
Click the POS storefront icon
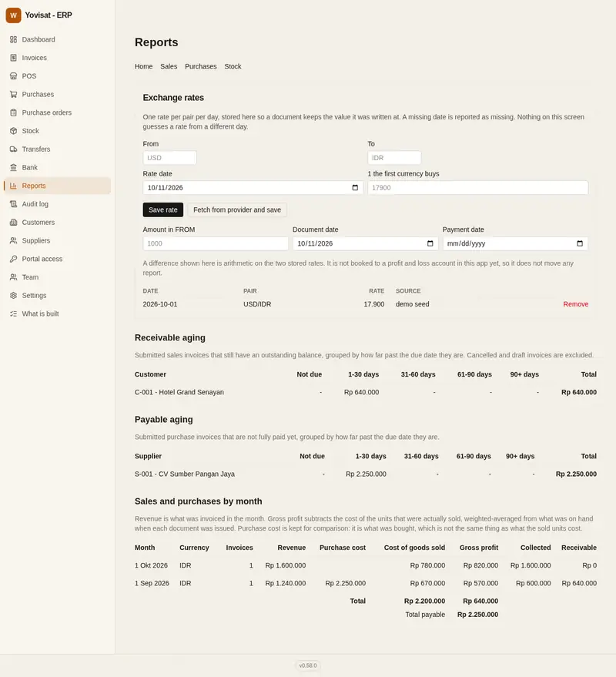tap(13, 76)
